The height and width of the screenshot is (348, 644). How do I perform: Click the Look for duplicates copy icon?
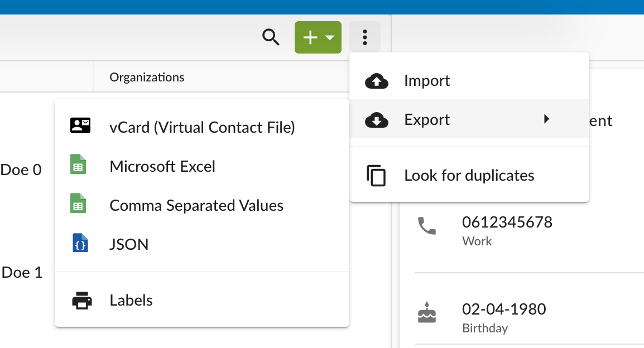pyautogui.click(x=377, y=175)
